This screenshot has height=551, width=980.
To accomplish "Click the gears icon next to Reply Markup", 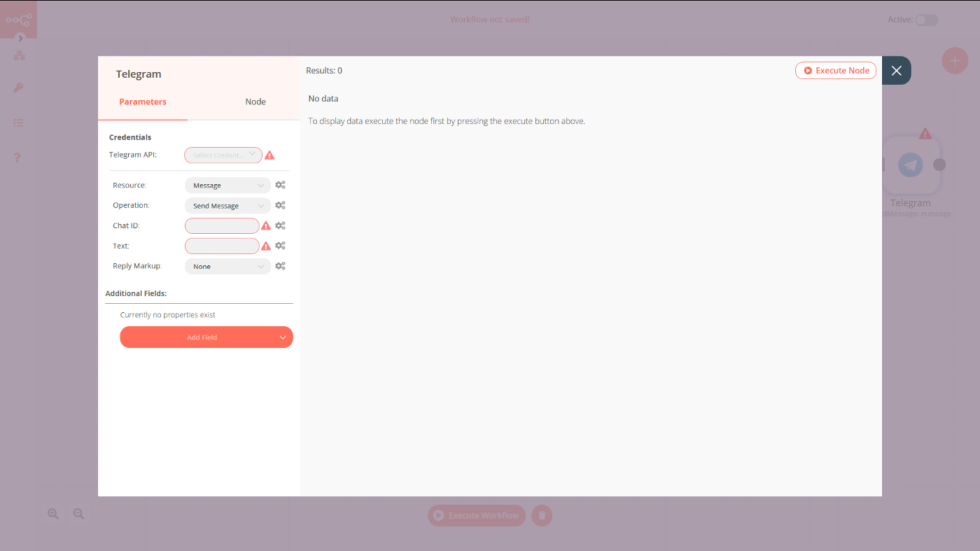I will (280, 267).
